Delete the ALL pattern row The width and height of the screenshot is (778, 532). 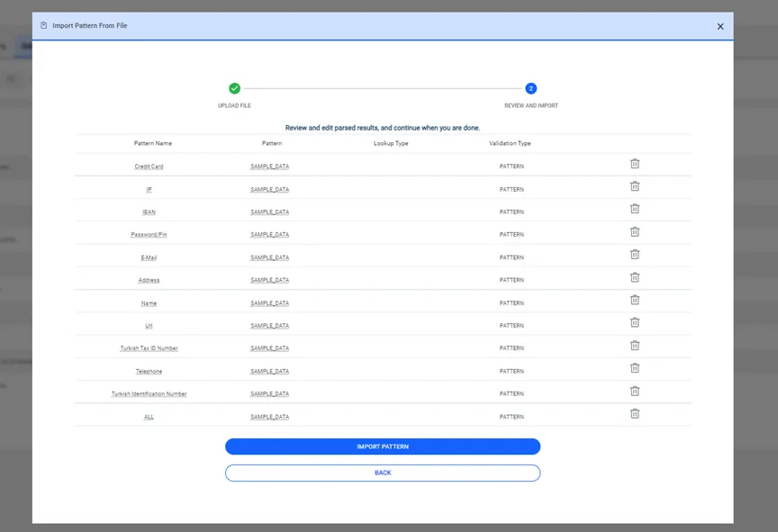pyautogui.click(x=635, y=413)
